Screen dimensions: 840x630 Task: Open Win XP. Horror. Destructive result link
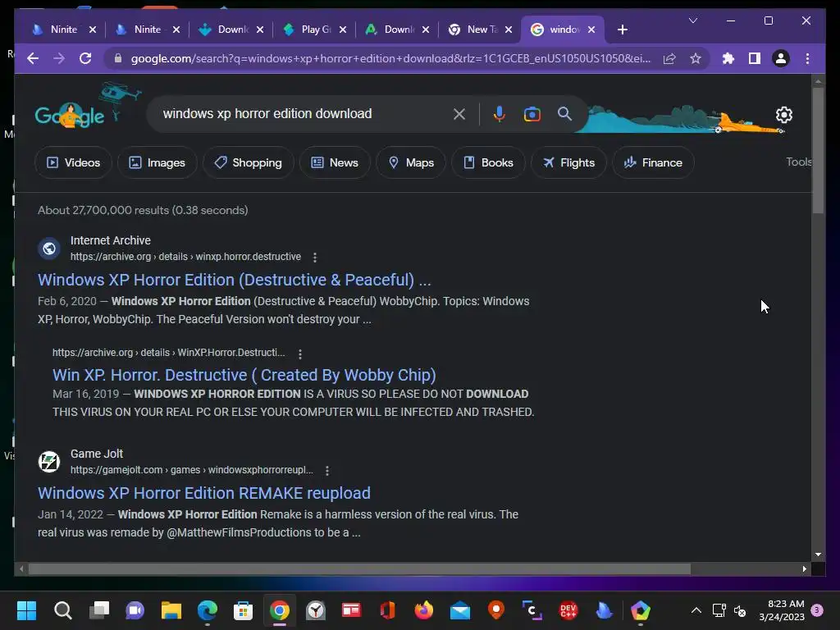[244, 375]
